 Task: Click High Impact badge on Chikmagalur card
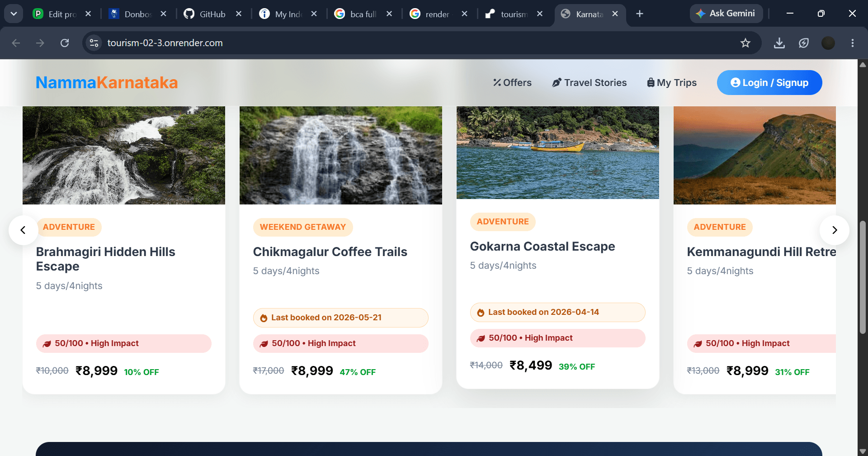coord(341,343)
